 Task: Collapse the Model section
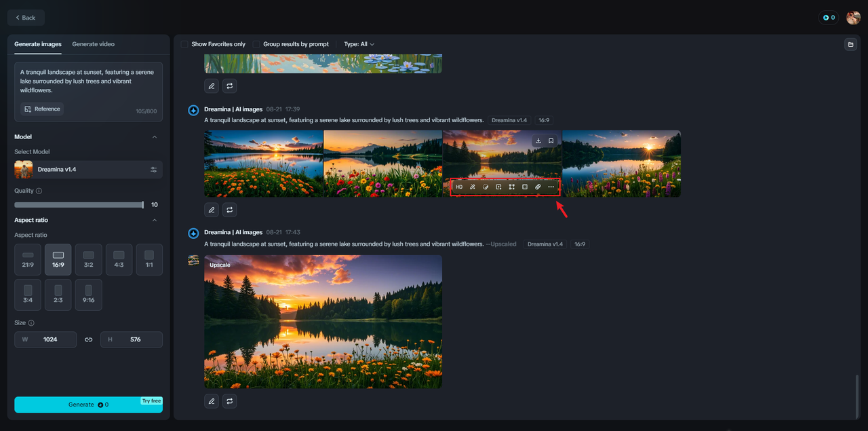(154, 137)
